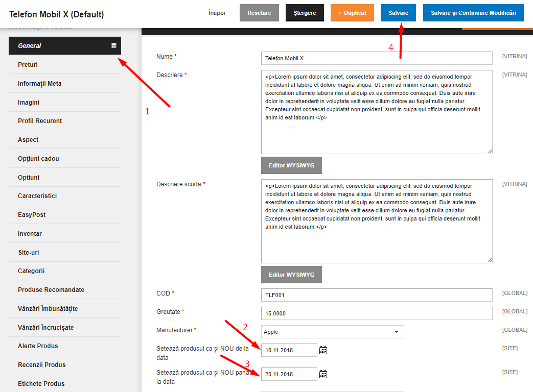Screen dimensions: 533x392
Task: Select the Optiuni tab
Action: coord(64,178)
